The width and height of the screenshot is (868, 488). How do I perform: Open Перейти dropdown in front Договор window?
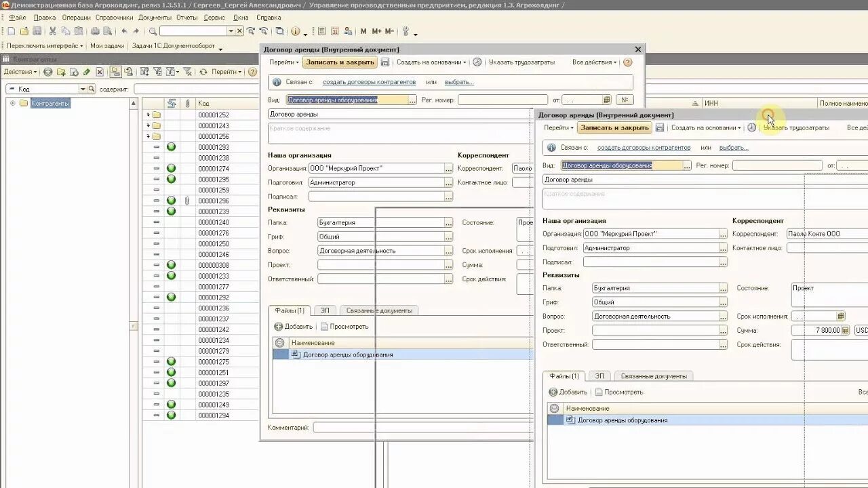point(559,127)
